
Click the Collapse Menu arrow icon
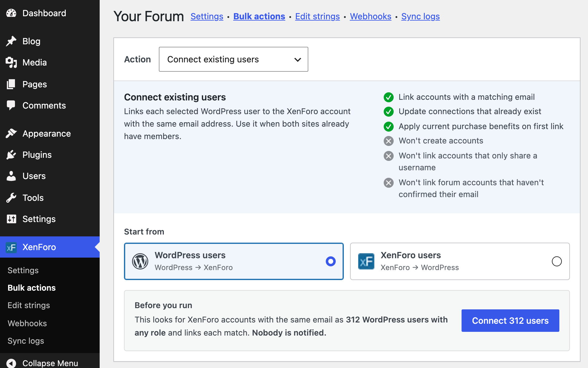[x=11, y=363]
